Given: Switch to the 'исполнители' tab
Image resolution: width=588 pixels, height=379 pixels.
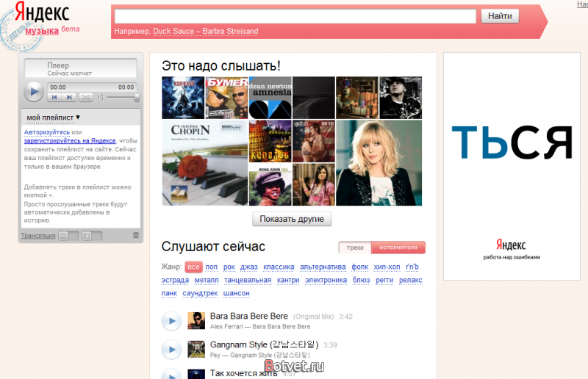Looking at the screenshot, I should tap(398, 248).
